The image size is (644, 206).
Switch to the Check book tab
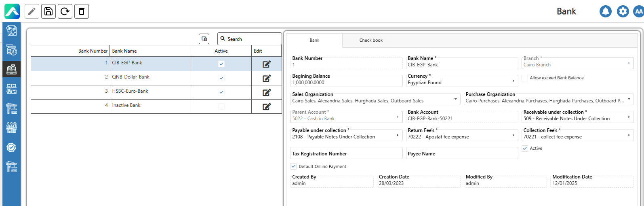click(371, 40)
